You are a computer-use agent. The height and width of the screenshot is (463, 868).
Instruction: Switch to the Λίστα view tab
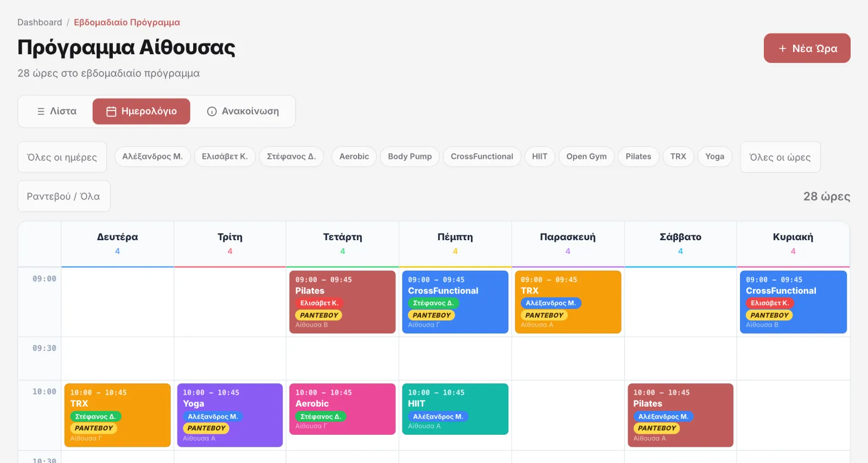click(56, 111)
